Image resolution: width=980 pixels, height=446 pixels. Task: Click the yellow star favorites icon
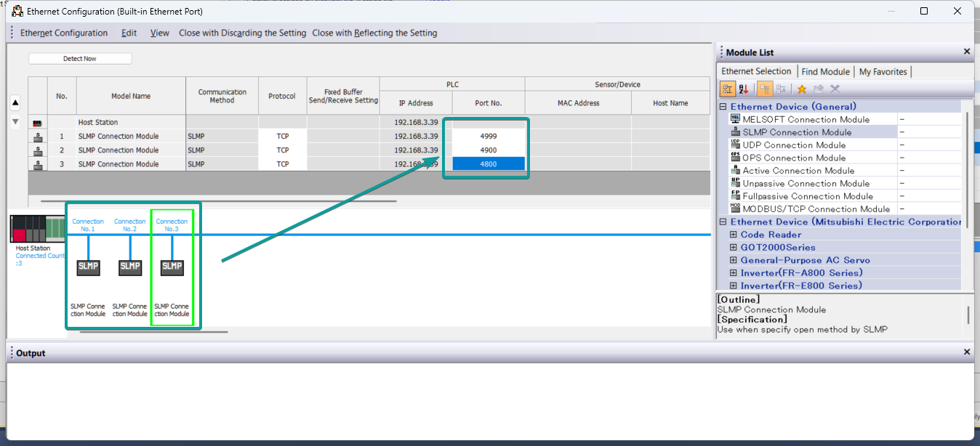(802, 89)
